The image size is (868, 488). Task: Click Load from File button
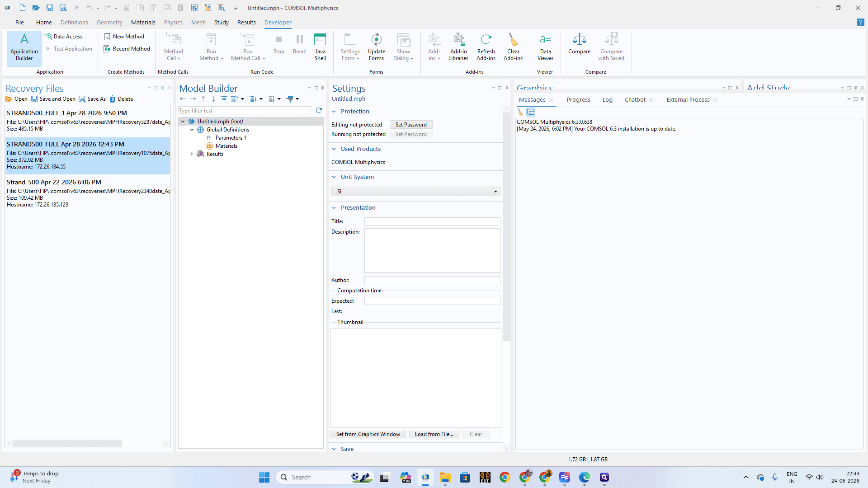434,434
